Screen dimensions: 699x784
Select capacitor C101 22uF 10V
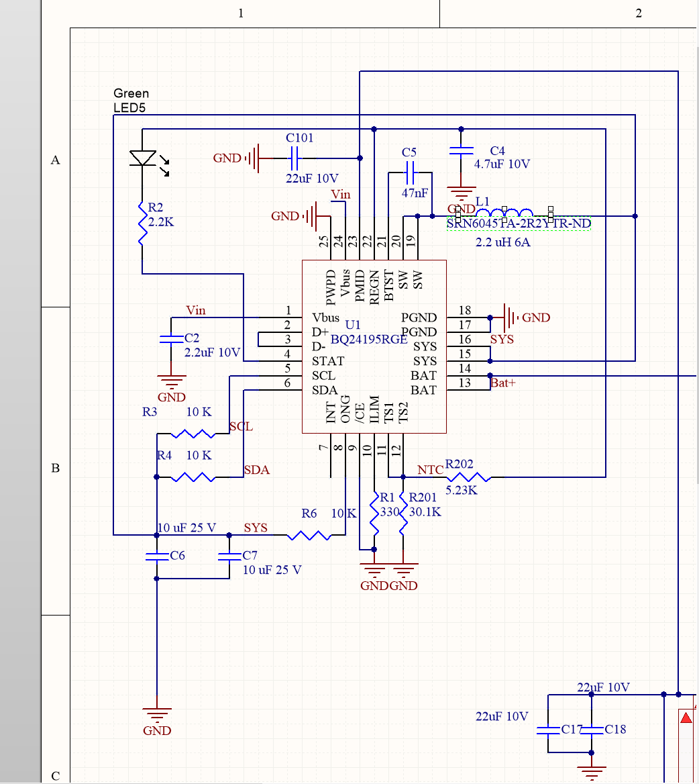pos(294,159)
